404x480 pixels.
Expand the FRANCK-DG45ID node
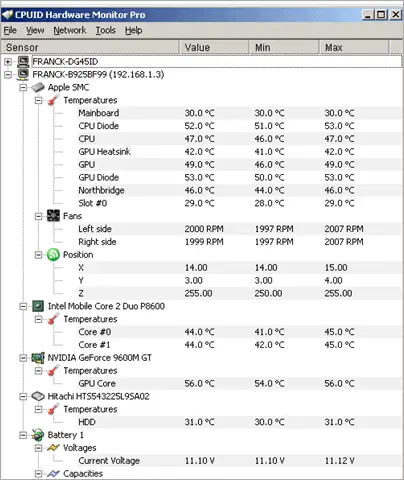click(8, 62)
